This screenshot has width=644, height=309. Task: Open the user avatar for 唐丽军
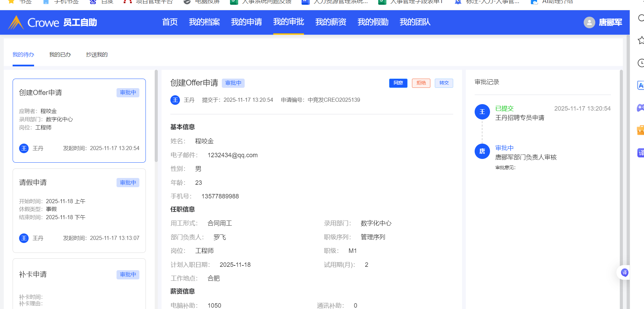[589, 22]
